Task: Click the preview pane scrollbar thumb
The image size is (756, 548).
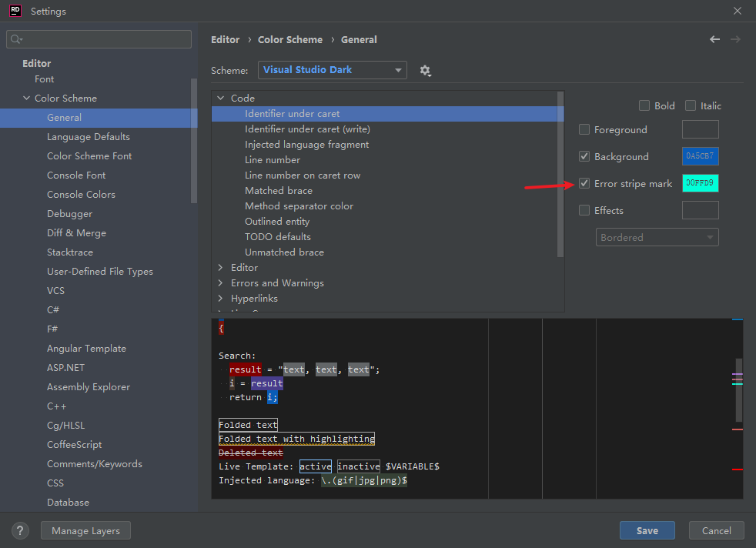Action: [738, 390]
